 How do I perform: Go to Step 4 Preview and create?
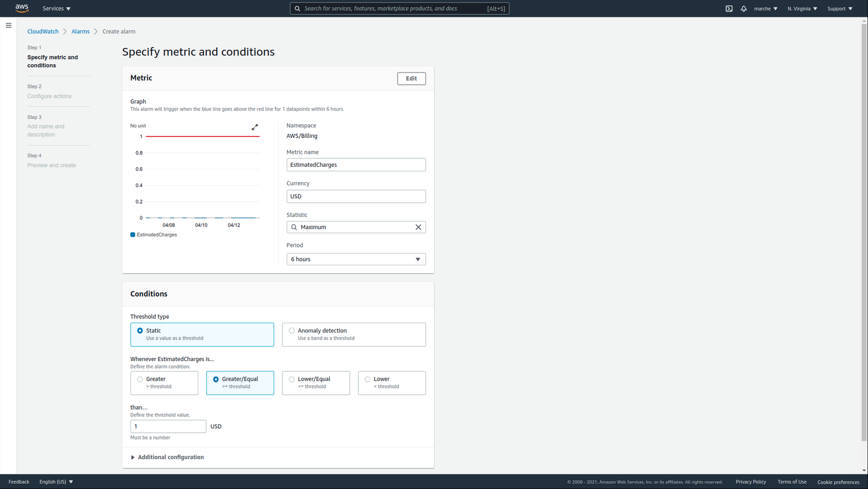pos(52,165)
